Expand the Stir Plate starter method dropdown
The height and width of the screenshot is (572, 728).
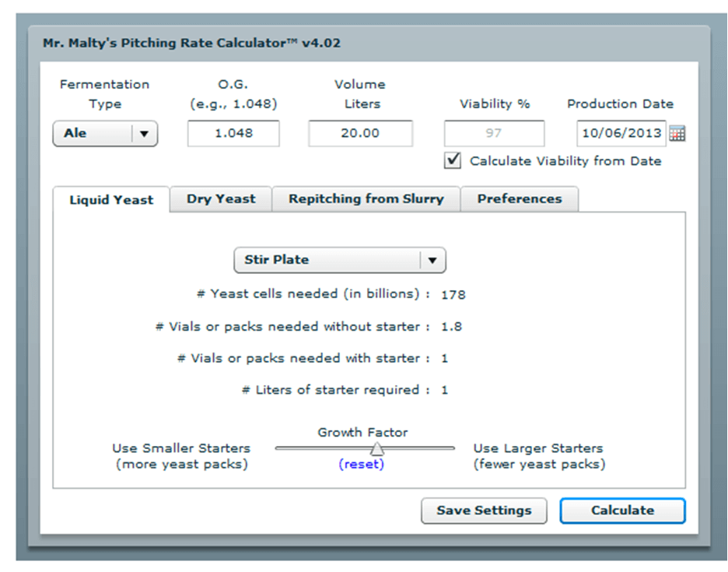point(340,260)
